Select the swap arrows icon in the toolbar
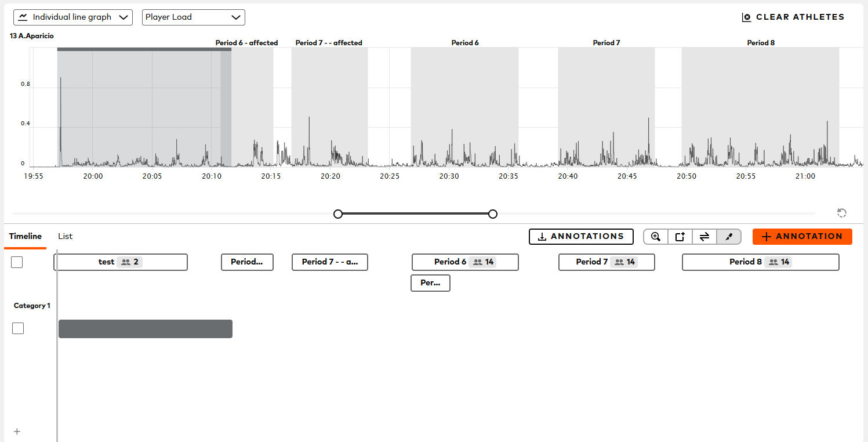The width and height of the screenshot is (868, 442). 704,236
